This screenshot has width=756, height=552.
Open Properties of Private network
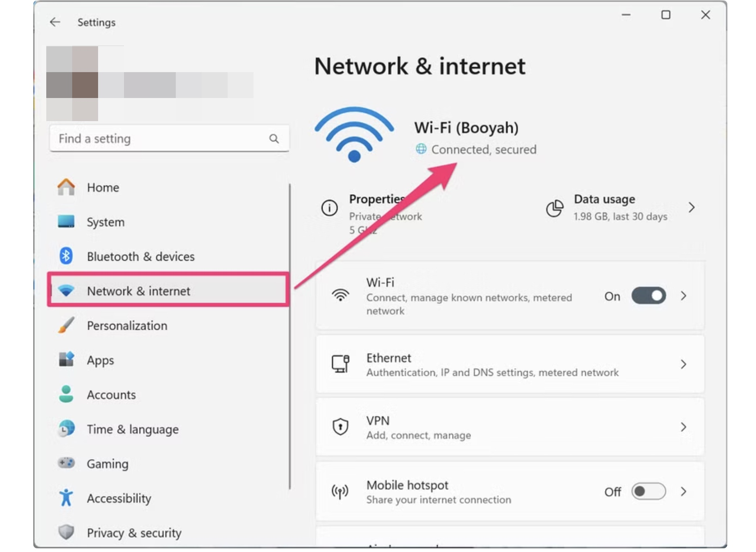(385, 214)
